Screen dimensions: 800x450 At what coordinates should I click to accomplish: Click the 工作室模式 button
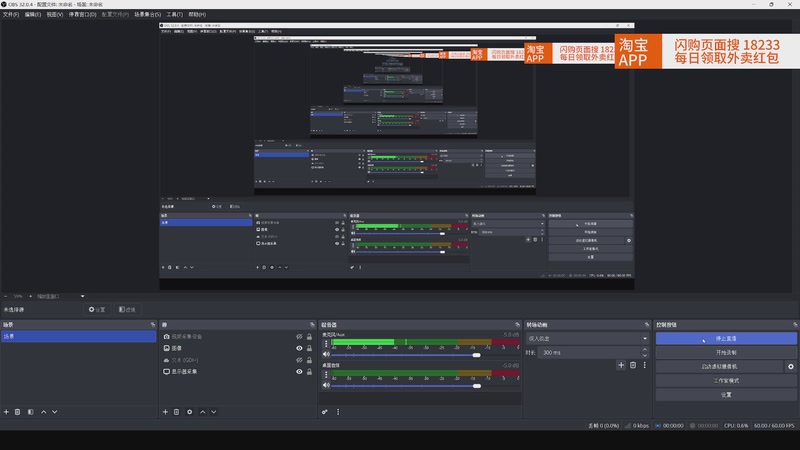point(726,381)
